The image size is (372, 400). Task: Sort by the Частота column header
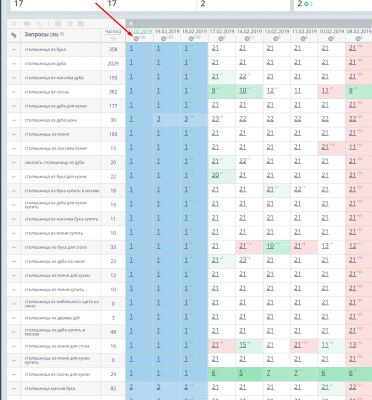[x=113, y=32]
